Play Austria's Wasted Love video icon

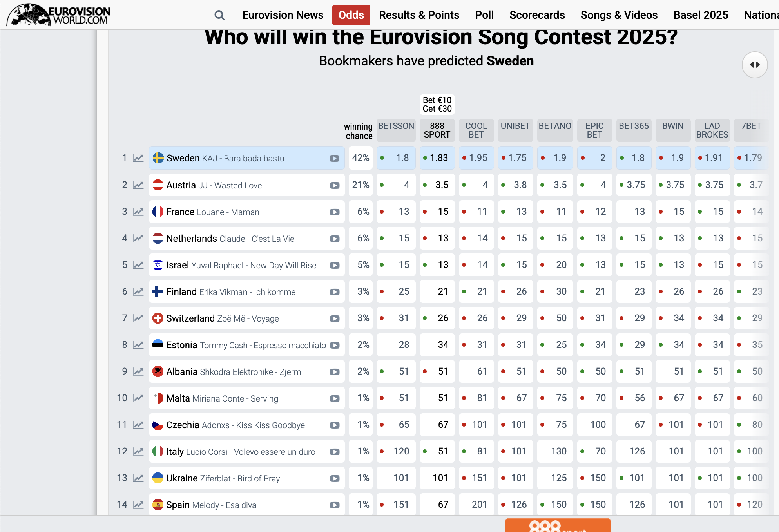pos(334,185)
